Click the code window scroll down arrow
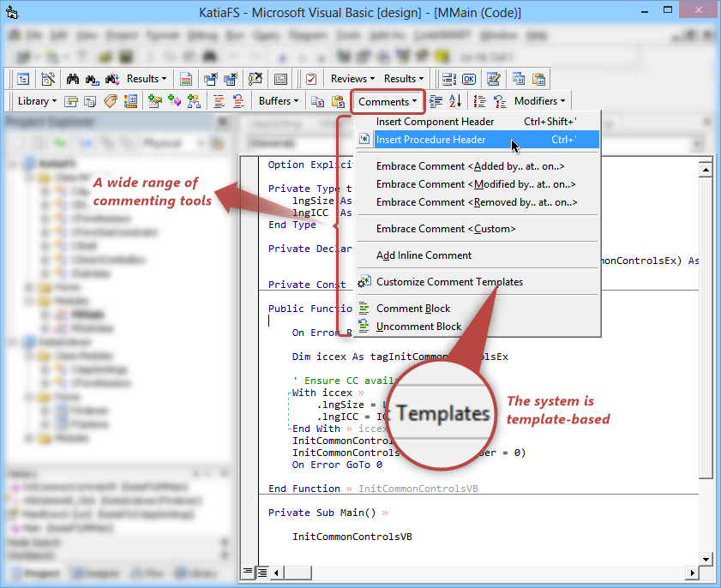This screenshot has height=588, width=721. pyautogui.click(x=706, y=559)
